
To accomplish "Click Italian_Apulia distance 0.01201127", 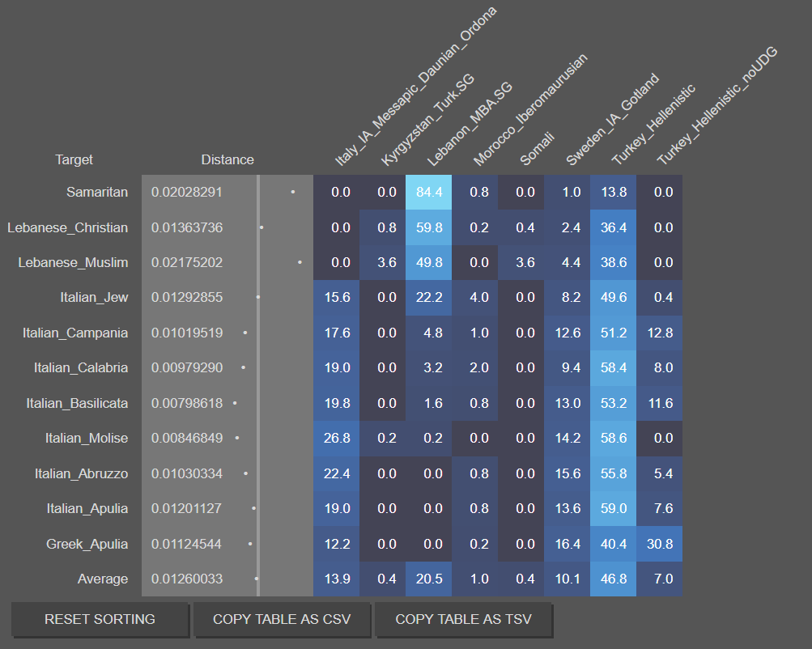I will coord(186,509).
